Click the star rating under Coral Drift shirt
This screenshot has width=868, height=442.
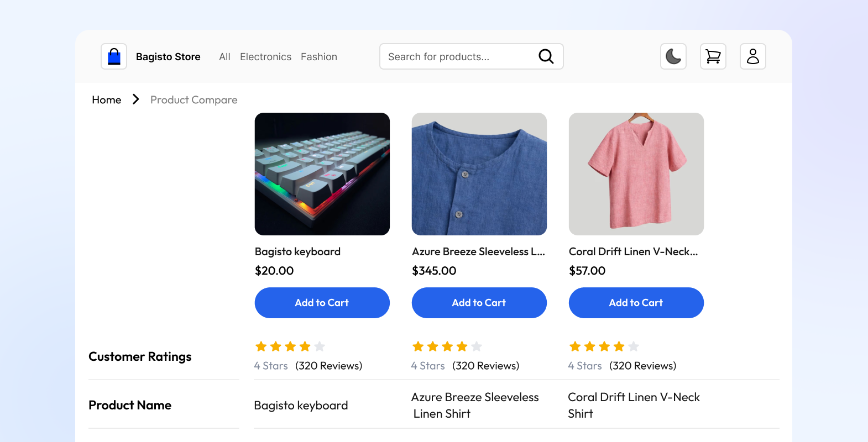pos(604,346)
